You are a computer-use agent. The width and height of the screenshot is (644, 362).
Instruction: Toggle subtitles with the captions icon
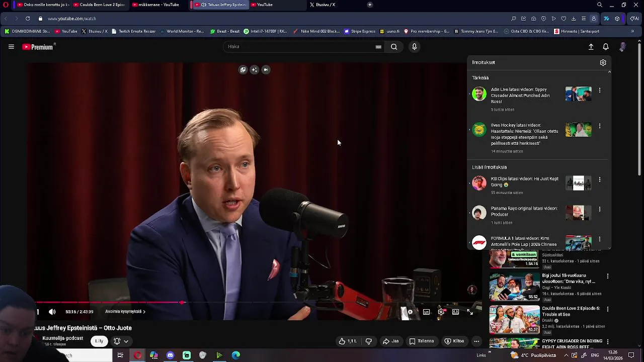pyautogui.click(x=426, y=312)
